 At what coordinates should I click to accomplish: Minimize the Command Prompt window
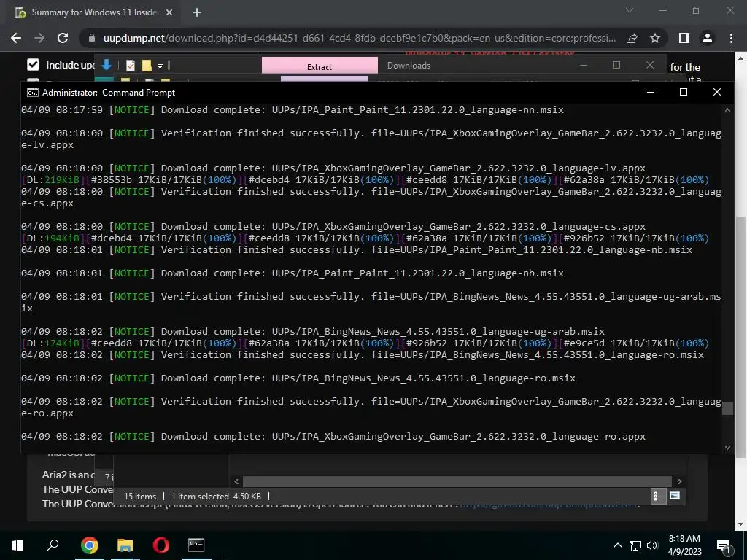point(651,92)
